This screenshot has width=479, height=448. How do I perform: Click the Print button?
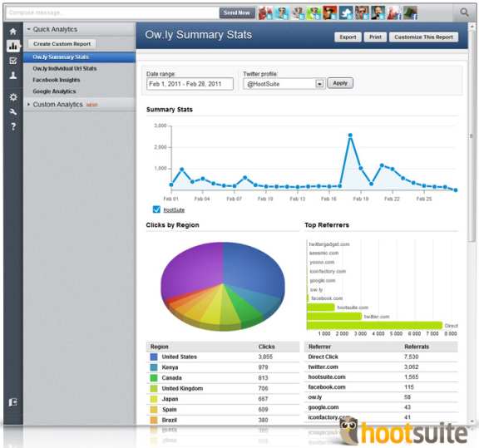375,37
